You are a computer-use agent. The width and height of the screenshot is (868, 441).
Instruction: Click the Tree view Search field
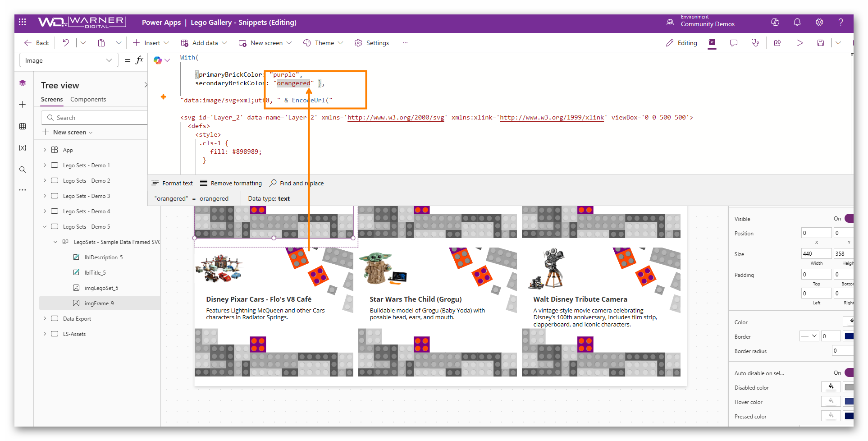[x=95, y=118]
